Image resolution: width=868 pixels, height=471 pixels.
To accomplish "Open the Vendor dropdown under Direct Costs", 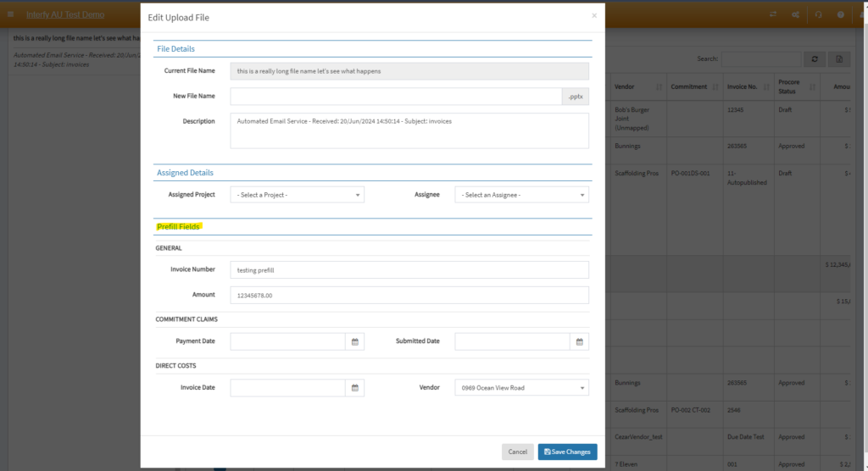I will pyautogui.click(x=521, y=388).
